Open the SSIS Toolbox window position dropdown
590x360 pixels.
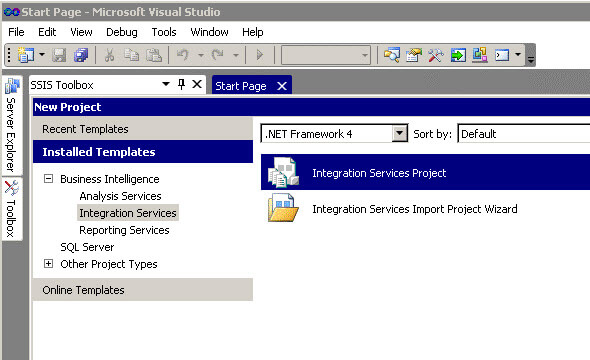tap(166, 84)
